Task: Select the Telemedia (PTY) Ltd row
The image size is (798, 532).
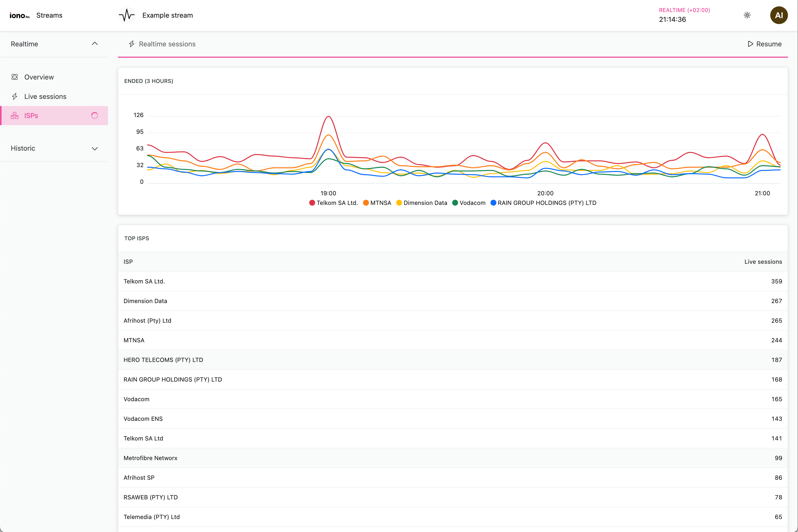Action: click(453, 517)
